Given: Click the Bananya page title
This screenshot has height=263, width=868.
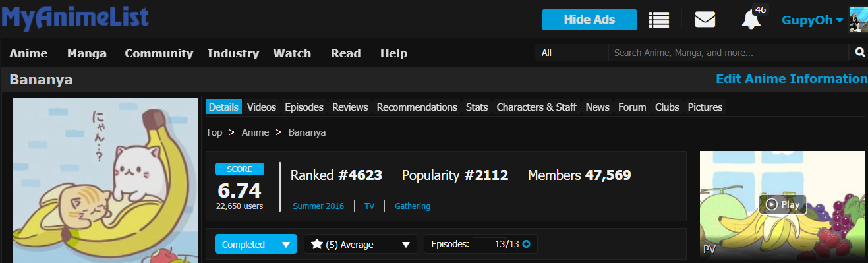Looking at the screenshot, I should point(41,80).
